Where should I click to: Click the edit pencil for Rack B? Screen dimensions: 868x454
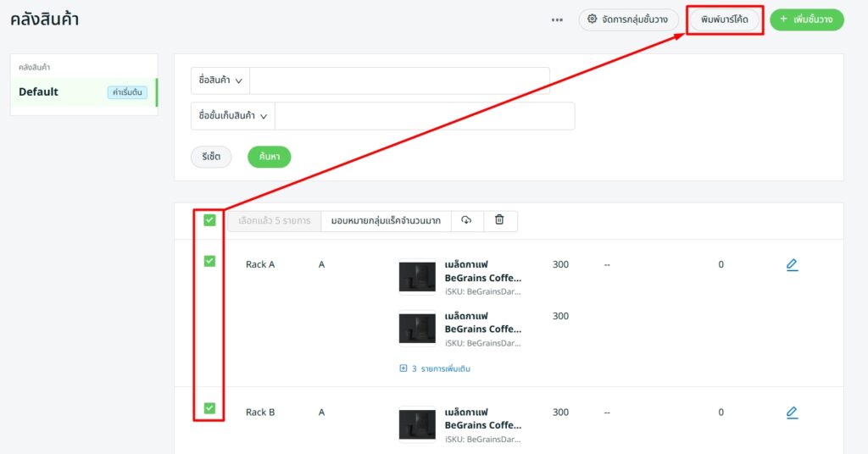[792, 412]
